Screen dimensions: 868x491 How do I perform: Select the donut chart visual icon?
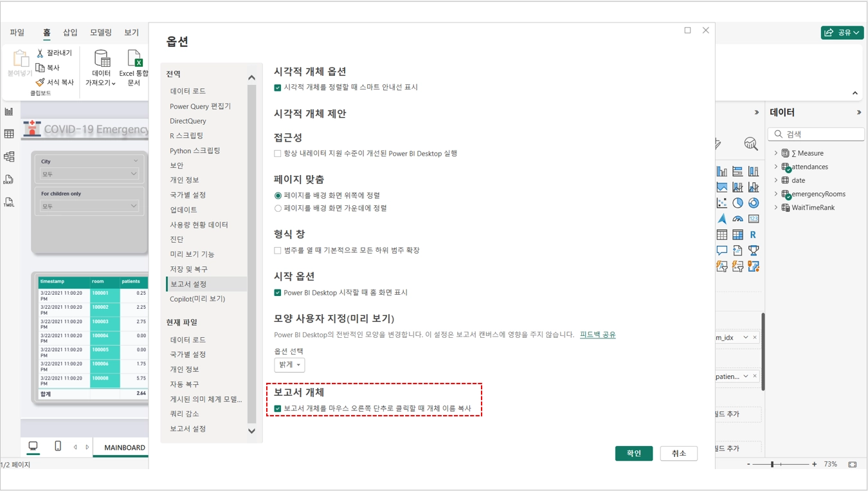coord(753,203)
